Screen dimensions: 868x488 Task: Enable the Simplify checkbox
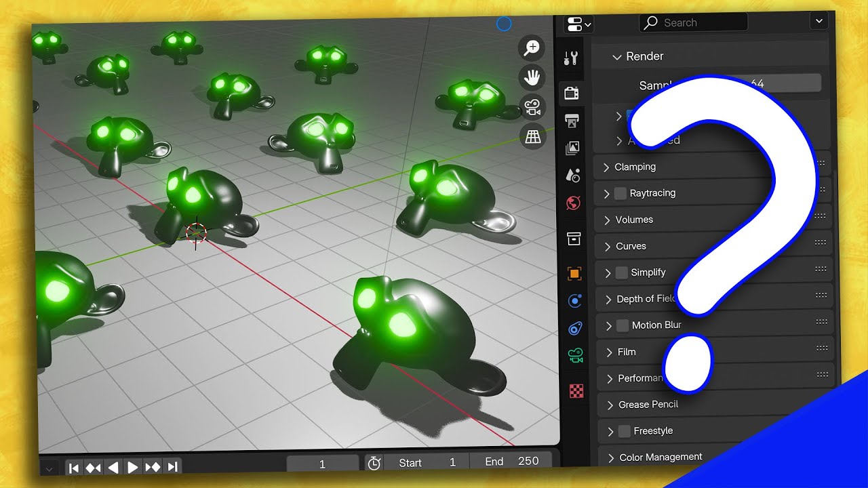(622, 272)
